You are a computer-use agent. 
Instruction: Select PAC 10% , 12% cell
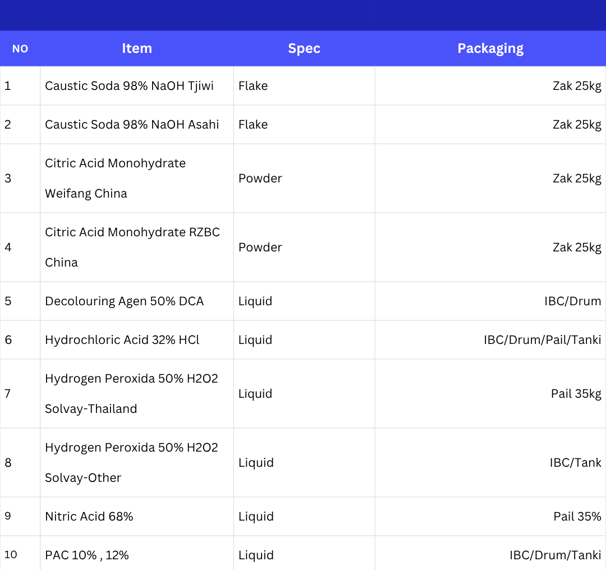coord(137,555)
